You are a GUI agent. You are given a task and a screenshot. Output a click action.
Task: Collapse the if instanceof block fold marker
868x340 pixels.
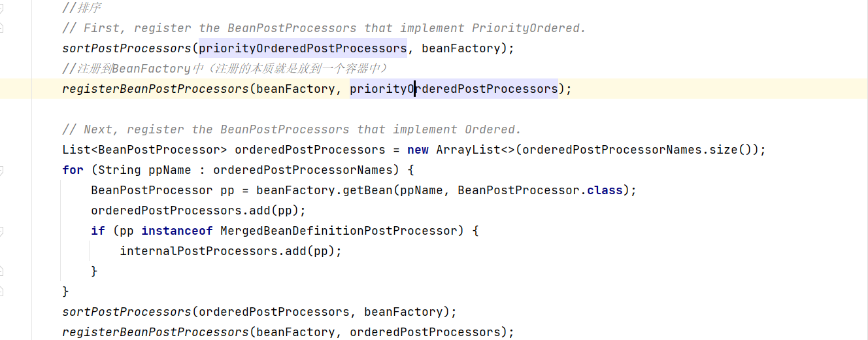1,231
